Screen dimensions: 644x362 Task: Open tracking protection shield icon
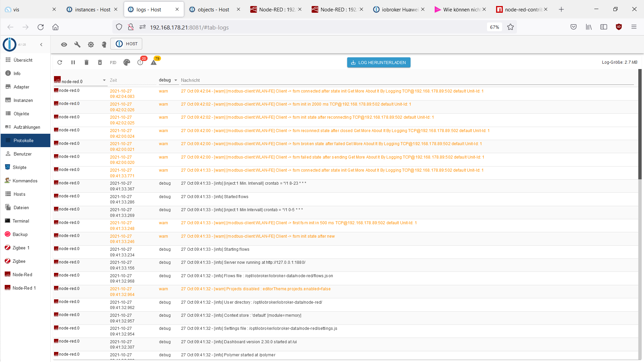[x=119, y=27]
